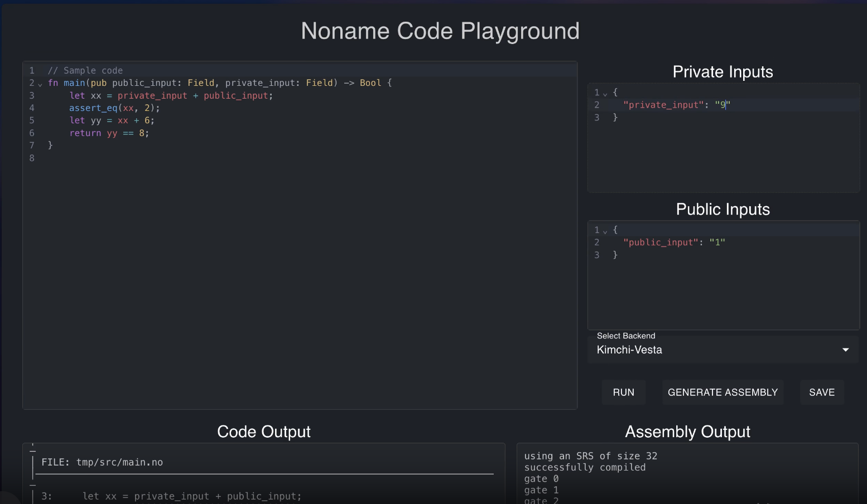Click the return yy == 8 line
Viewport: 867px width, 504px height.
coord(109,133)
